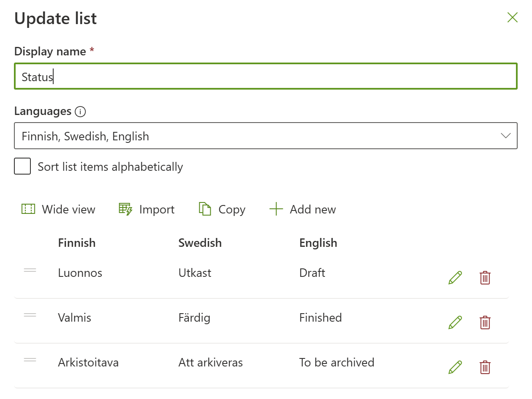Grab the Arkistoitava row drag handle
Screen dimensions: 532x399
[30, 360]
